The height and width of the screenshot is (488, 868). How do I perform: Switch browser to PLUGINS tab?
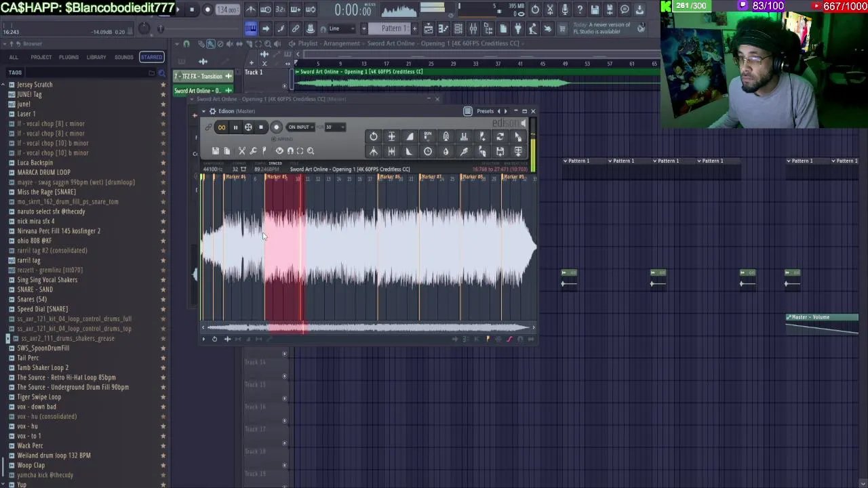click(x=68, y=58)
